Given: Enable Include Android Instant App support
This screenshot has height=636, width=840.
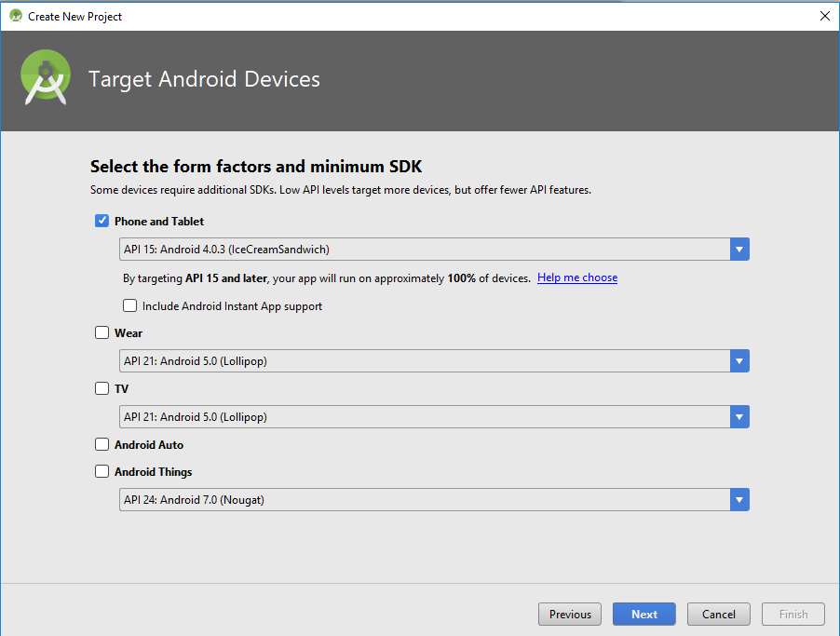Looking at the screenshot, I should 129,305.
